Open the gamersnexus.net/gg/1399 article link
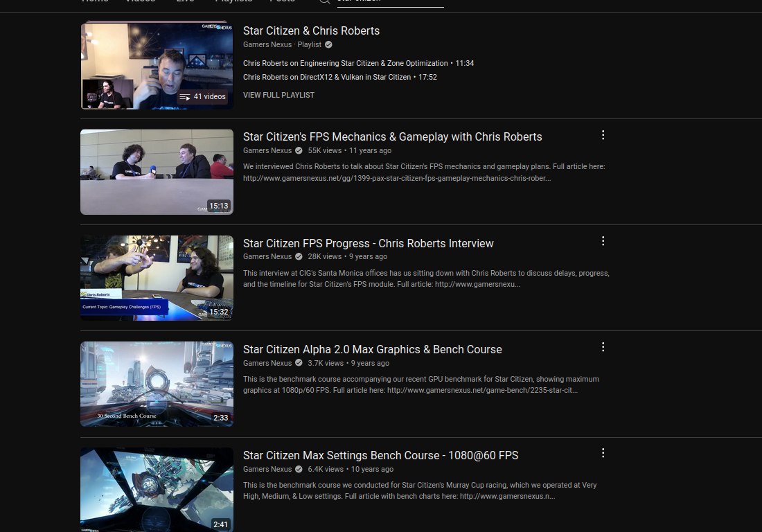Viewport: 762px width, 532px height. click(397, 178)
